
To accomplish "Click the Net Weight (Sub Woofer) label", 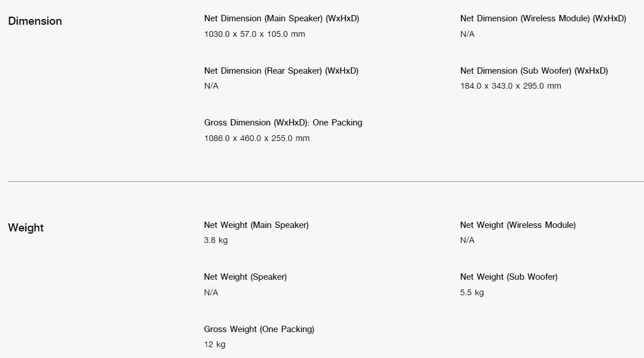I will point(508,277).
